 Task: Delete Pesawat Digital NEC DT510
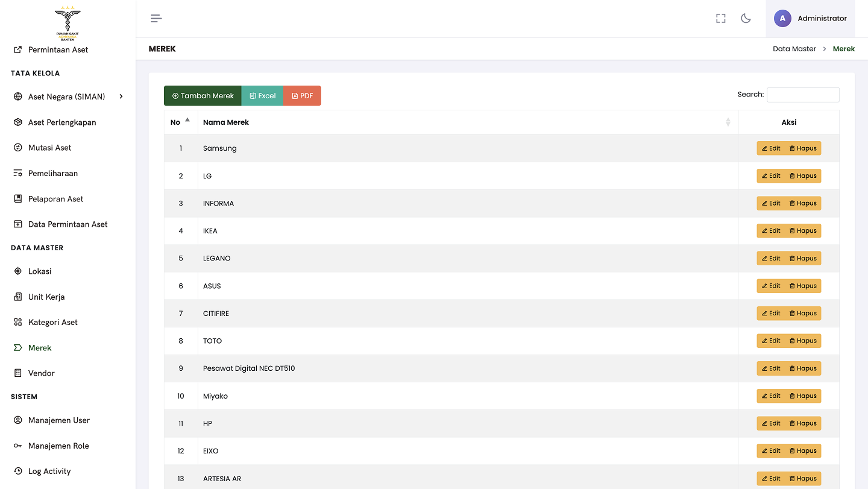coord(803,368)
